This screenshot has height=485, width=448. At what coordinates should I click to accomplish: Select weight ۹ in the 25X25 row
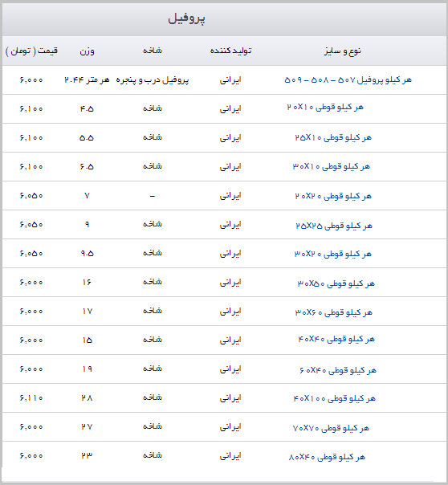point(87,225)
